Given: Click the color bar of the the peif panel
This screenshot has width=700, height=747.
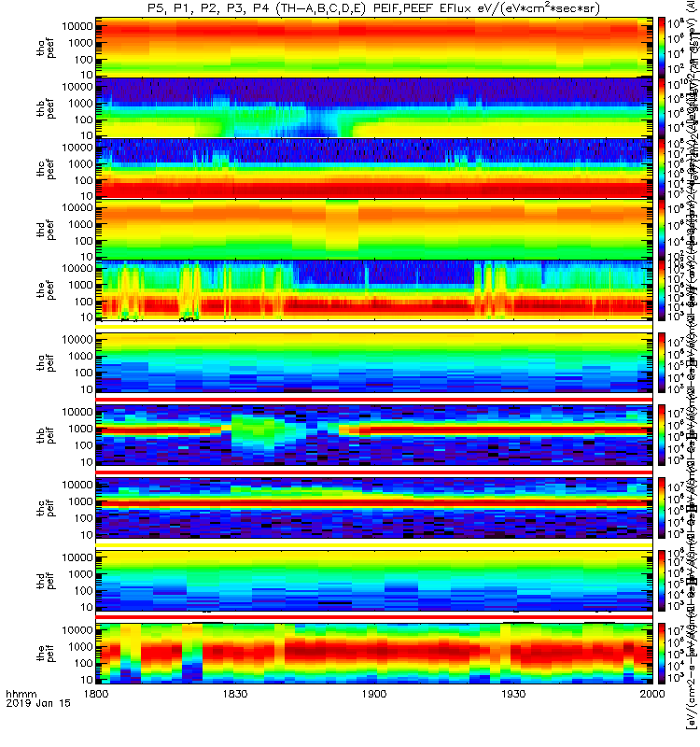Looking at the screenshot, I should pos(662,653).
